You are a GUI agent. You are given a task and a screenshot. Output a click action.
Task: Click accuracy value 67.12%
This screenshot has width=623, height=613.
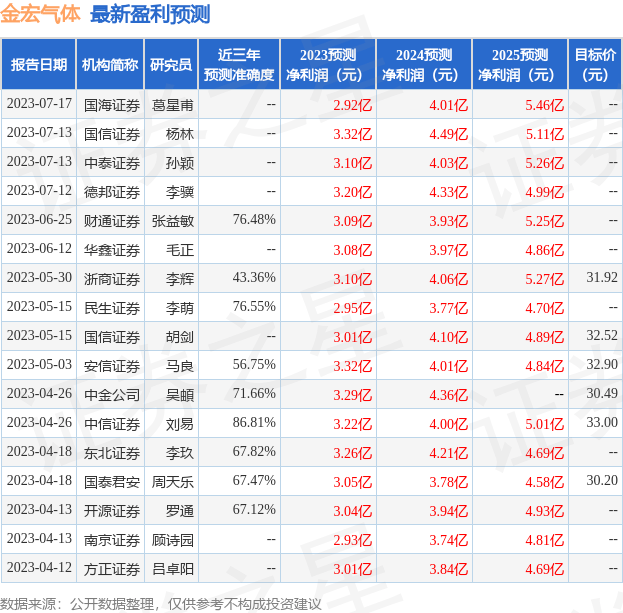click(254, 510)
